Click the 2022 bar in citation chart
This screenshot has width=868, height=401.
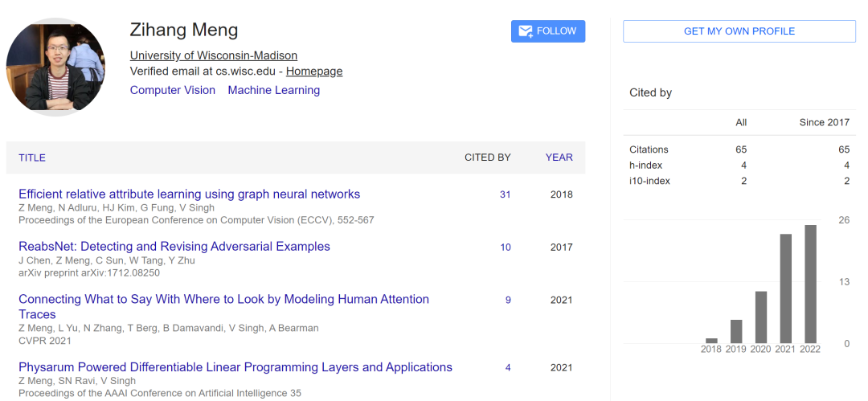[x=810, y=284]
